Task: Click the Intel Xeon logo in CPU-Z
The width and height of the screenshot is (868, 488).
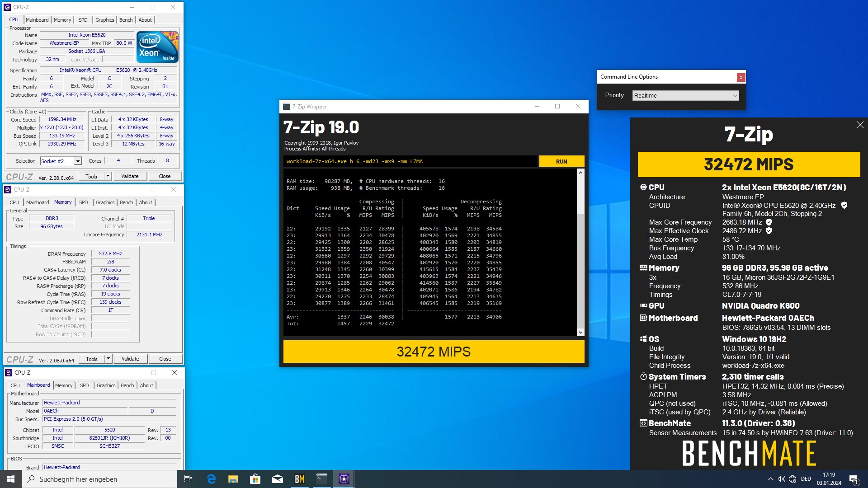Action: (158, 47)
